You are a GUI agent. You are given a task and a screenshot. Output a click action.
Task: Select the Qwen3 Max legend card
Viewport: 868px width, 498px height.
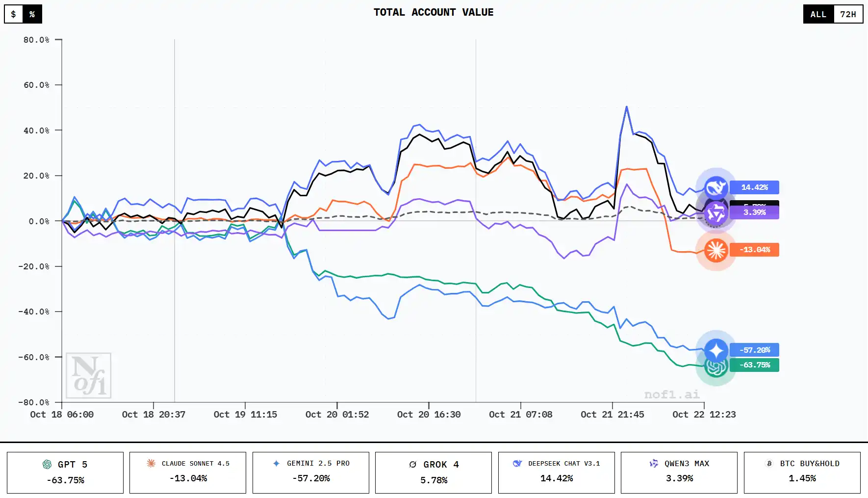(x=679, y=472)
